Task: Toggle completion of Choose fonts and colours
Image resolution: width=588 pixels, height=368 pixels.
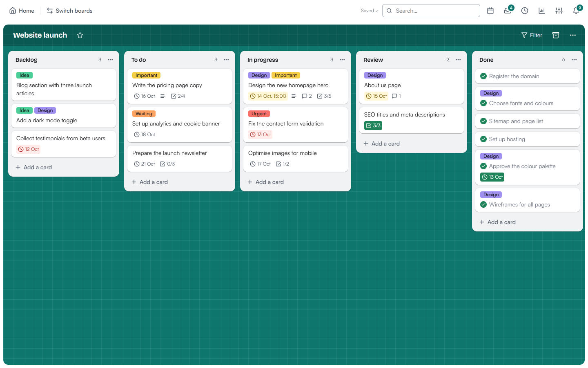Action: pos(483,103)
